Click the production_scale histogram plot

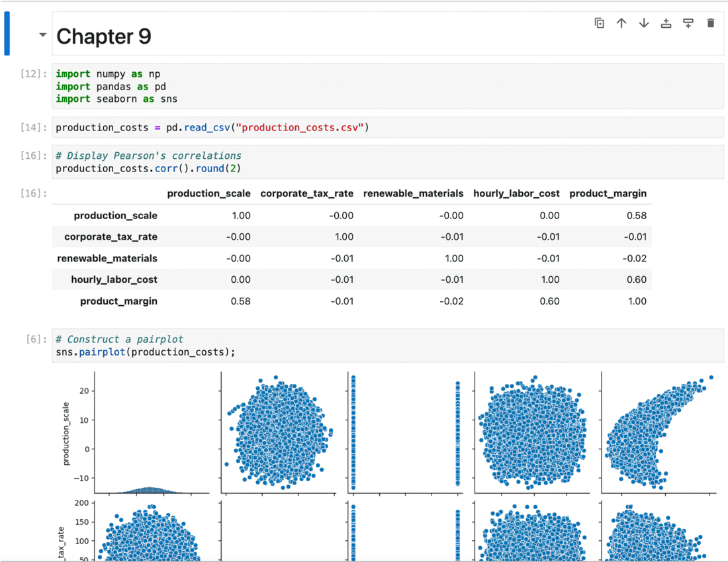pyautogui.click(x=152, y=432)
